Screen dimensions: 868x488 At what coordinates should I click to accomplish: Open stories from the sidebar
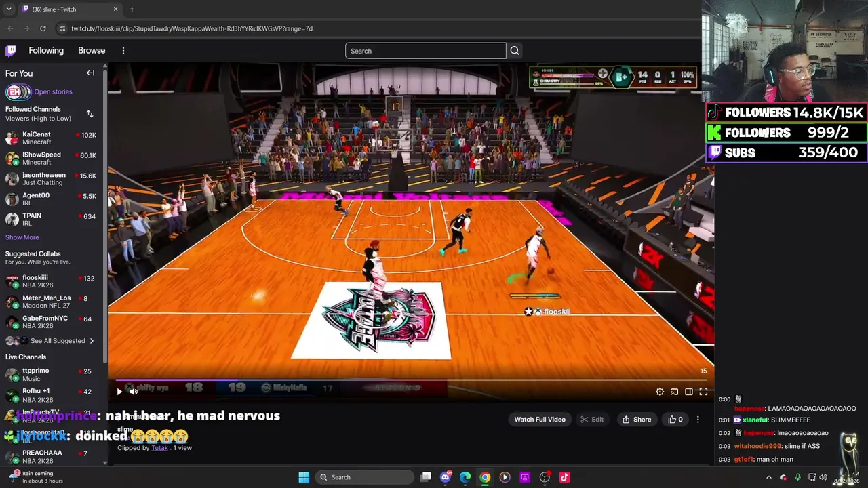(x=53, y=92)
